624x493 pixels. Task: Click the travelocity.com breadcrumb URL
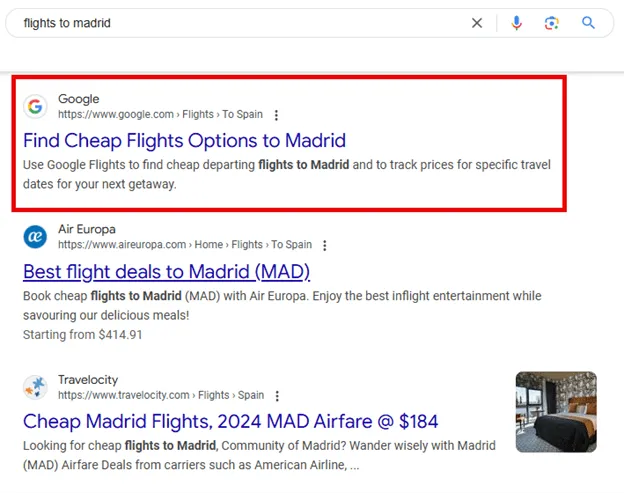point(160,395)
